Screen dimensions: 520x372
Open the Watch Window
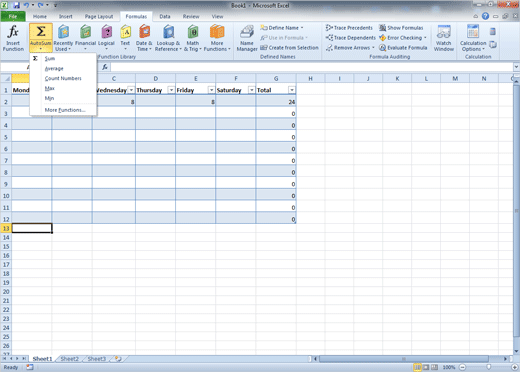[x=444, y=38]
